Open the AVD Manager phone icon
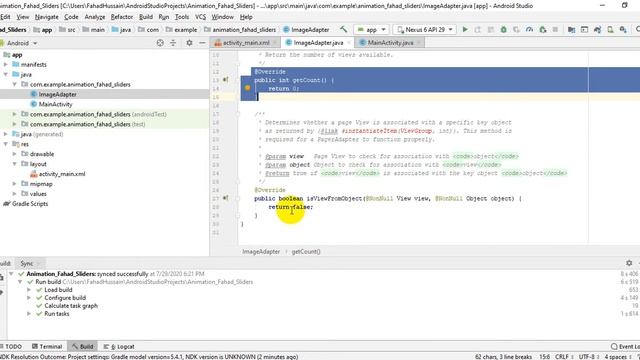 [610, 29]
